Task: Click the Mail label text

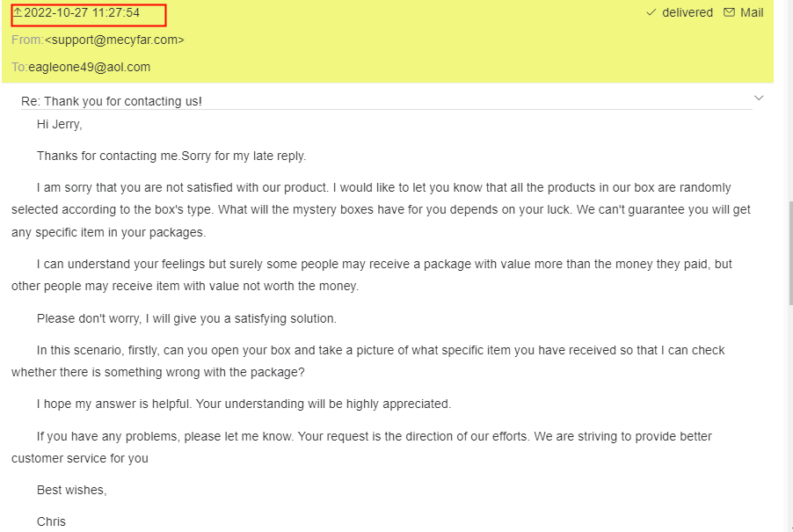Action: pos(752,13)
